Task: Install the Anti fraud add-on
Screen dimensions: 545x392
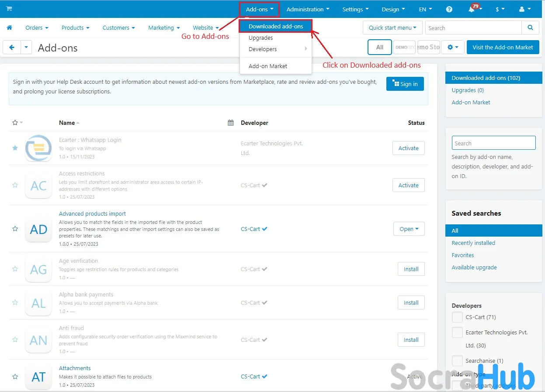Action: [411, 340]
